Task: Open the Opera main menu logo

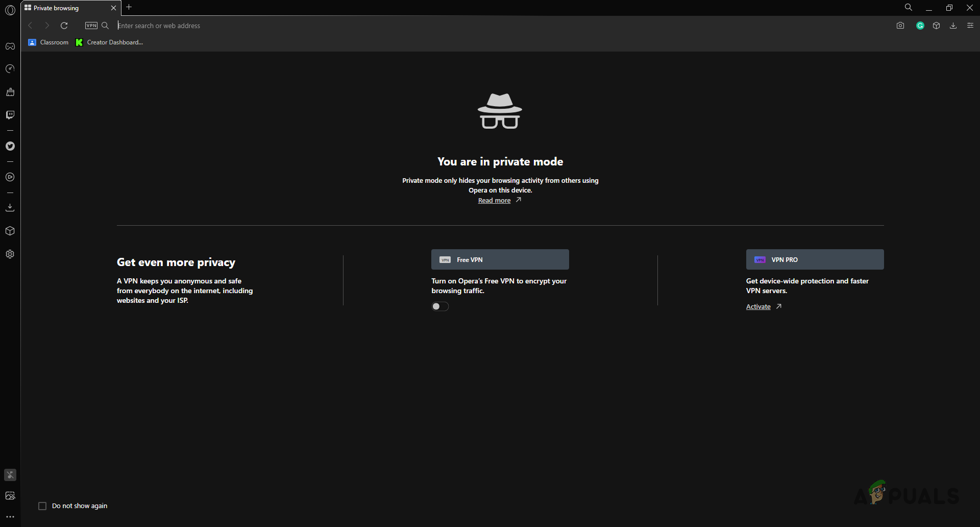Action: 10,10
